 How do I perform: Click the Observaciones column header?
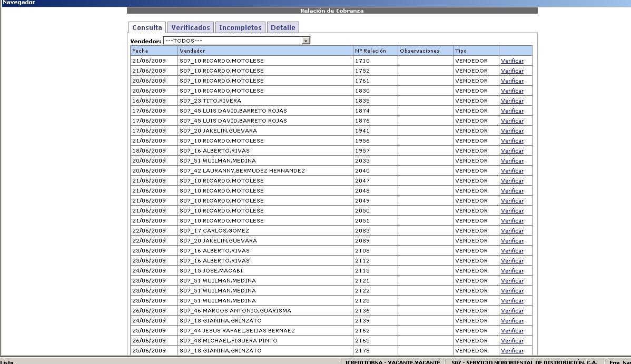pyautogui.click(x=426, y=50)
